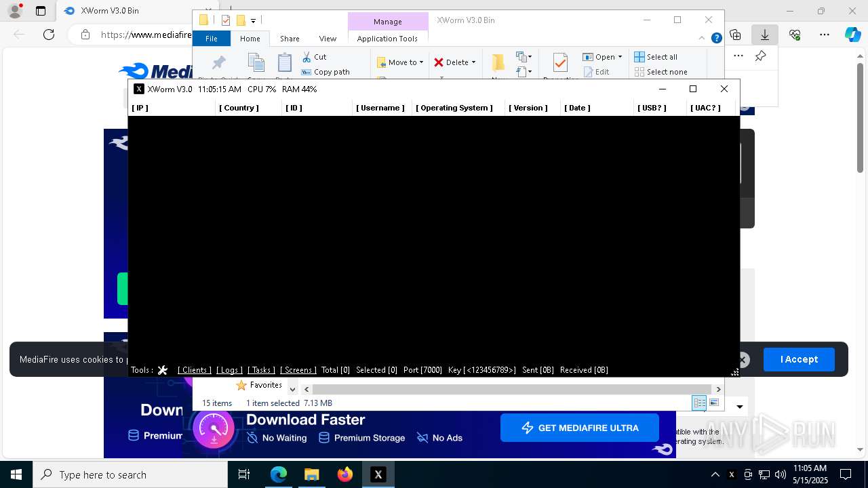Click the Pin to Quick access icon
The width and height of the screenshot is (868, 488).
(x=218, y=63)
